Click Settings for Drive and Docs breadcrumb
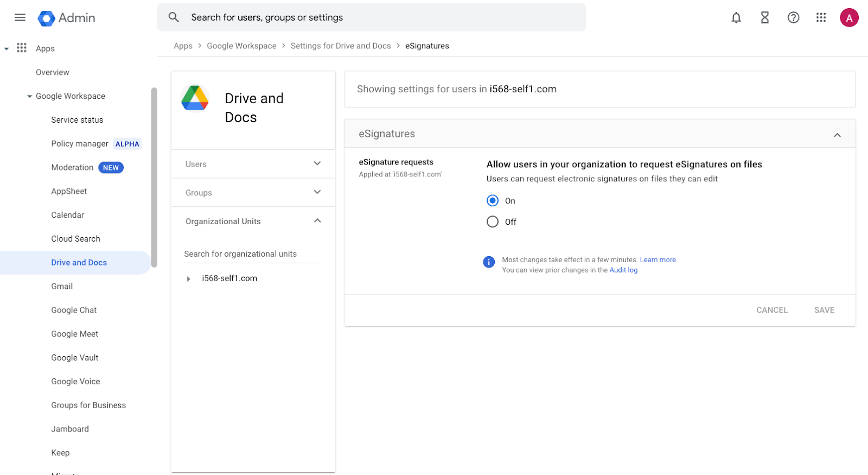The image size is (868, 475). (x=341, y=46)
